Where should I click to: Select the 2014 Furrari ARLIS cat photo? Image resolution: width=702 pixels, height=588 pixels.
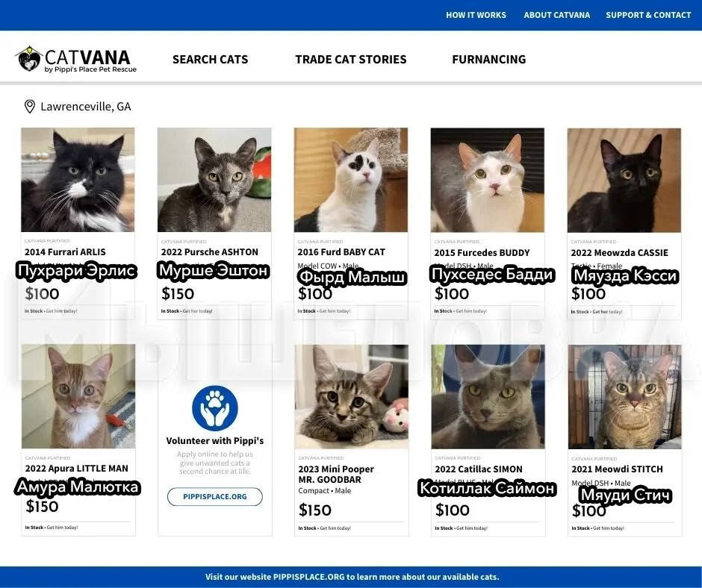78,180
